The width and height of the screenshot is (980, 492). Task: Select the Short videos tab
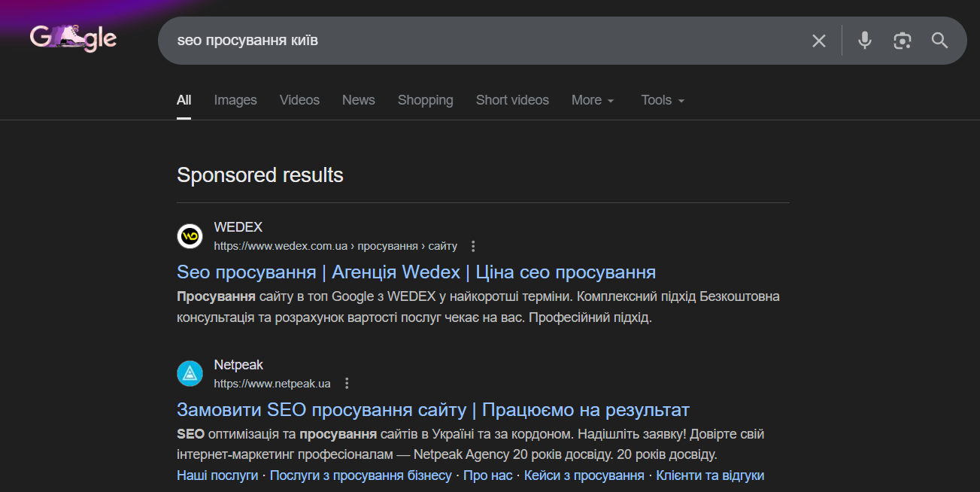pos(512,100)
